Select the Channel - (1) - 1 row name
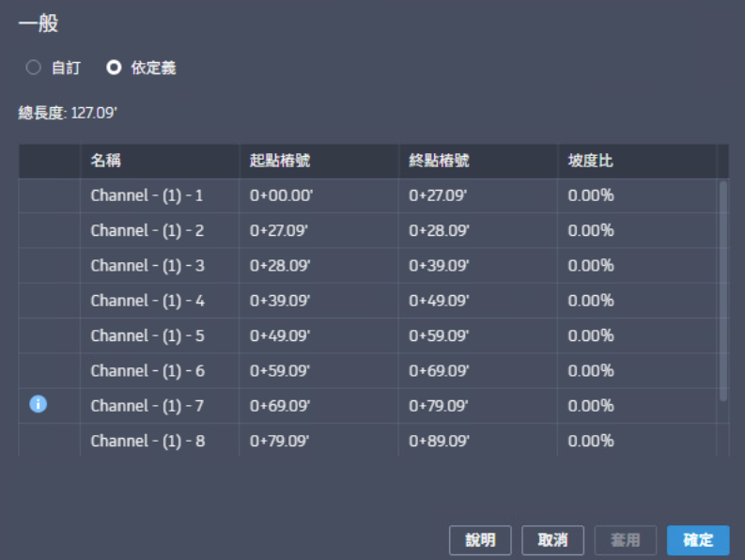The width and height of the screenshot is (745, 560). point(147,196)
